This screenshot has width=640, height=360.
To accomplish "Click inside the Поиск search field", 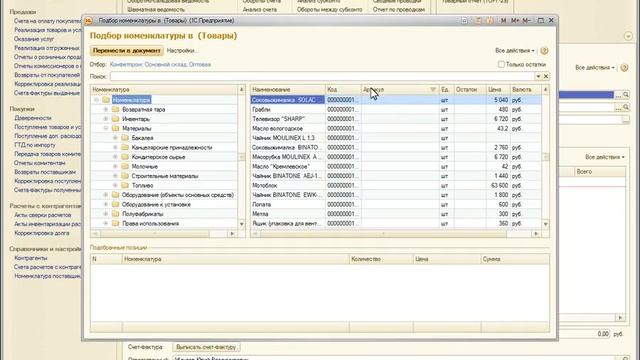I will (322, 76).
